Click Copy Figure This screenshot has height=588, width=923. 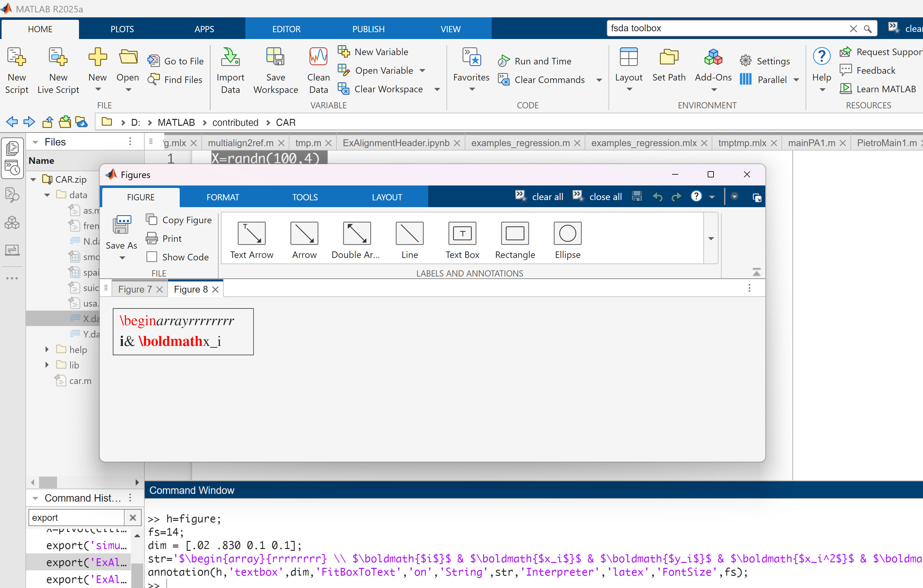tap(186, 220)
